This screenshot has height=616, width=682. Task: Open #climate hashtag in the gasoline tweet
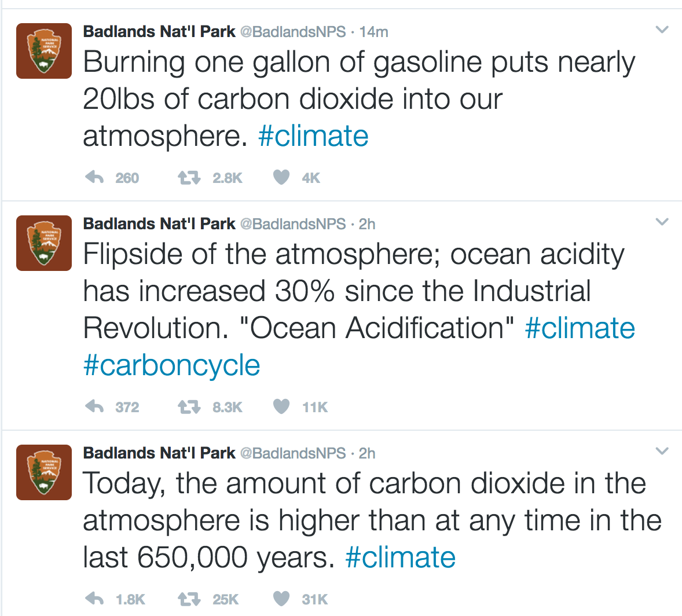(313, 137)
